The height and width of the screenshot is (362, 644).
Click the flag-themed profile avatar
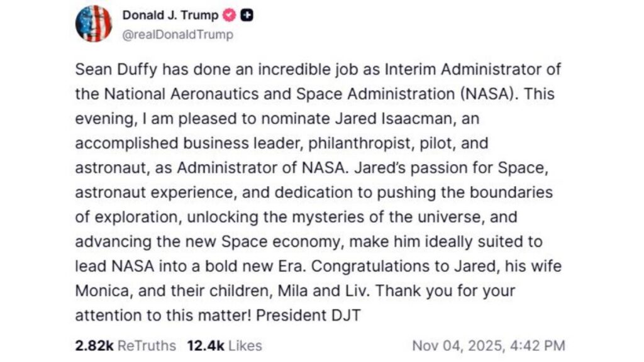94,23
